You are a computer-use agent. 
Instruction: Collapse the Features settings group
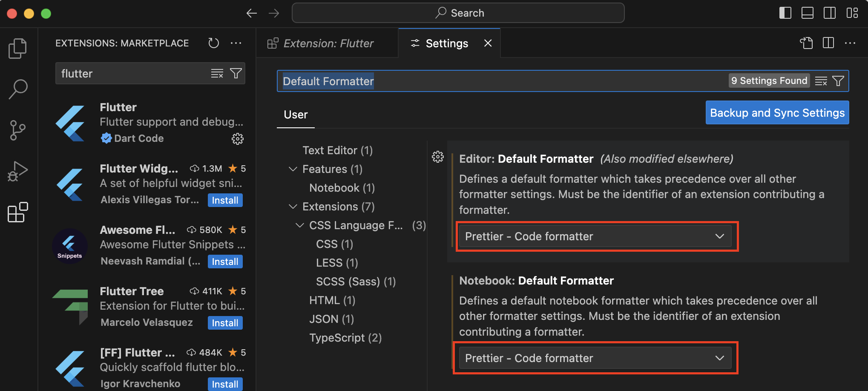pos(293,169)
